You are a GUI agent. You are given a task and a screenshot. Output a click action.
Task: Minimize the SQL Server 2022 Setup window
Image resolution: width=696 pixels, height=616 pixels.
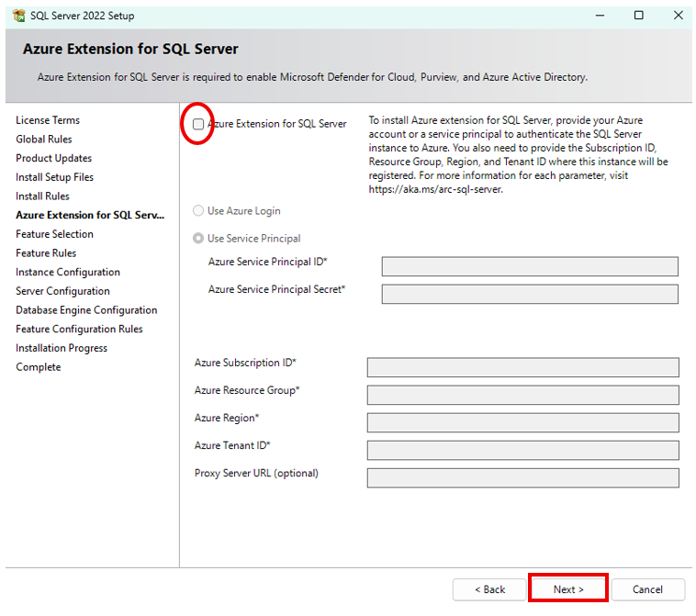coord(600,16)
